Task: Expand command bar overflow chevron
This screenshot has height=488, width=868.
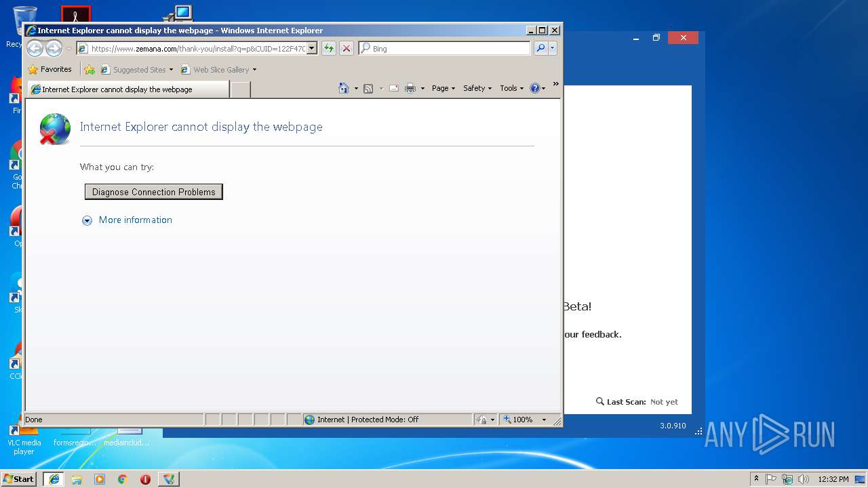Action: point(555,84)
